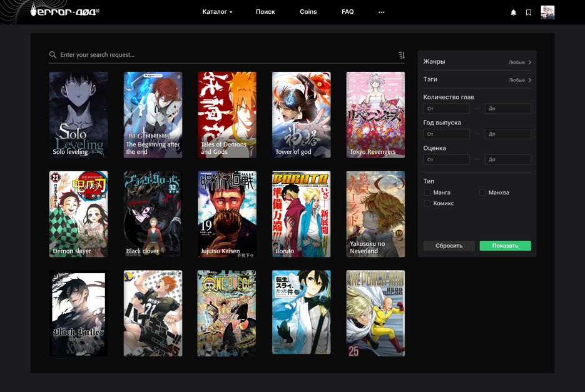Click the rating До field
The height and width of the screenshot is (392, 585).
[x=507, y=159]
